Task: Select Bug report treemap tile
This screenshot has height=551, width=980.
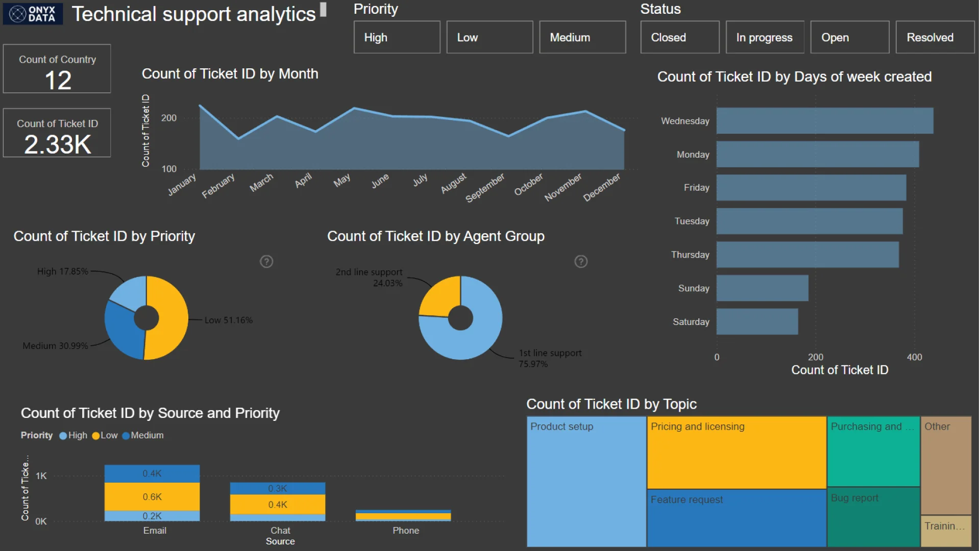Action: tap(873, 517)
